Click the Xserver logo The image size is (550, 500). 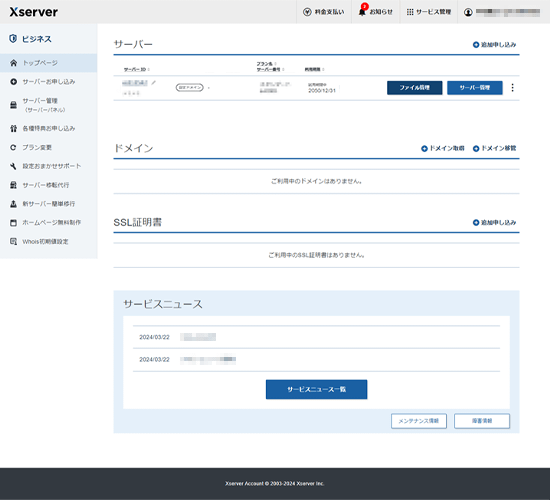pyautogui.click(x=34, y=12)
